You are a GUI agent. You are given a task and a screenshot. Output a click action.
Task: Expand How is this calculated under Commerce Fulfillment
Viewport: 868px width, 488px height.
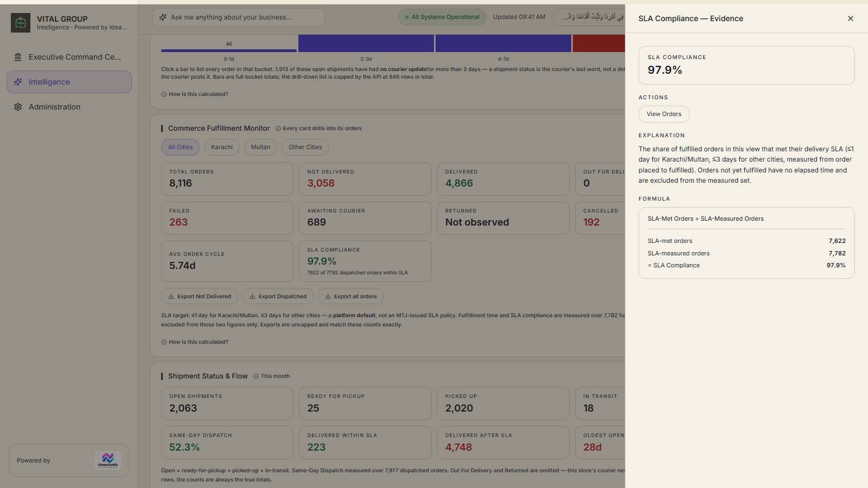(x=195, y=342)
